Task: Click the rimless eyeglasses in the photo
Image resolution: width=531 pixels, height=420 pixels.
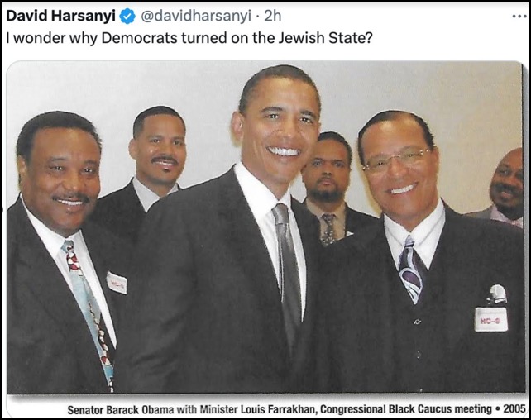Action: 396,160
